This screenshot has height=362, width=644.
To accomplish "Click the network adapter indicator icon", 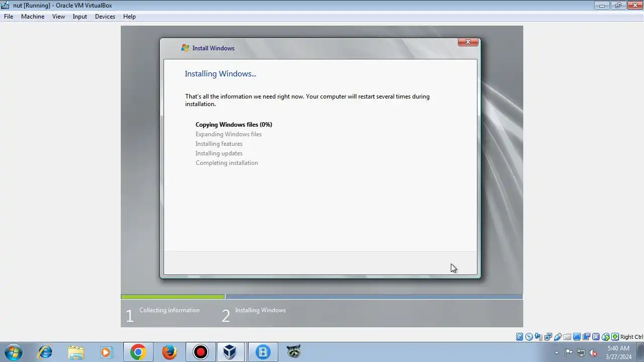I will tap(548, 337).
